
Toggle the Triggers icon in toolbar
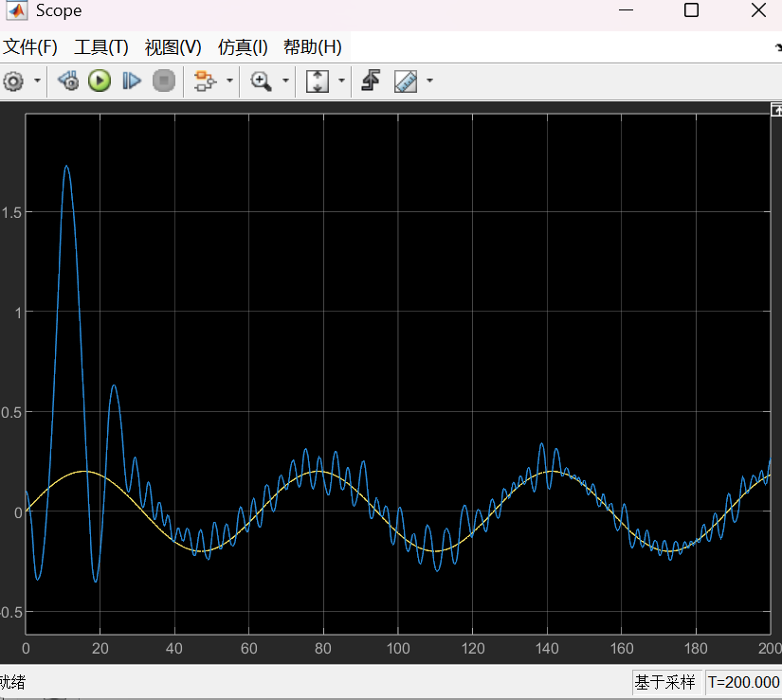point(371,81)
